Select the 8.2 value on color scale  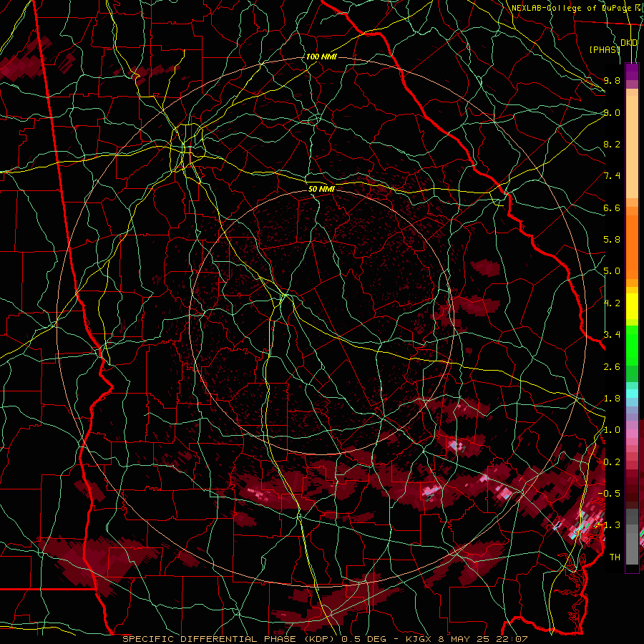[x=612, y=144]
